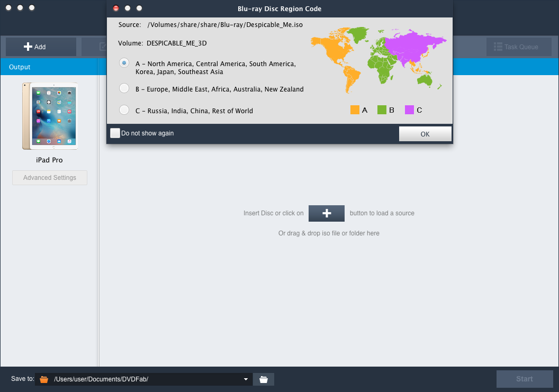559x392 pixels.
Task: Click 'Or drag & drop iso file' text
Action: point(329,233)
